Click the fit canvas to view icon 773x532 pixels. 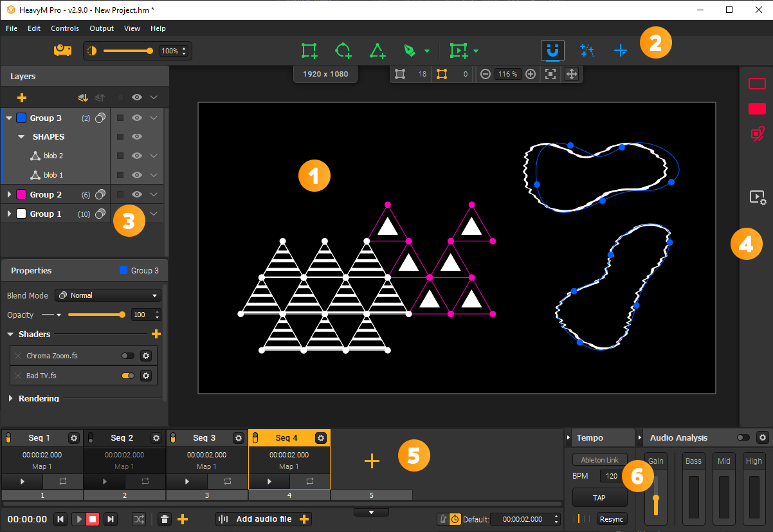point(550,74)
